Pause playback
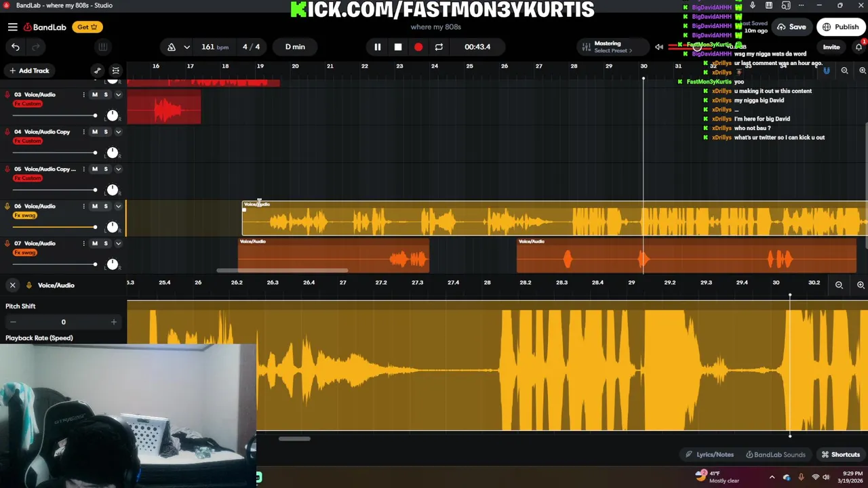Viewport: 868px width, 488px height. 378,47
